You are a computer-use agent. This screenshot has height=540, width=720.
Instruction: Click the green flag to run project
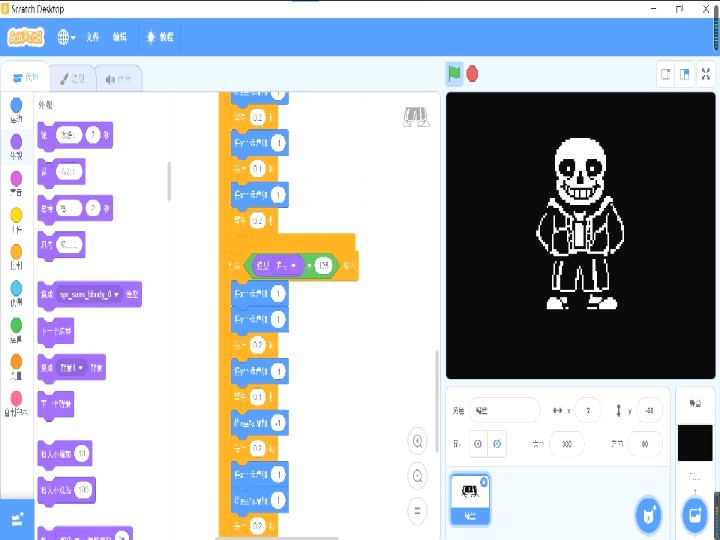(454, 74)
